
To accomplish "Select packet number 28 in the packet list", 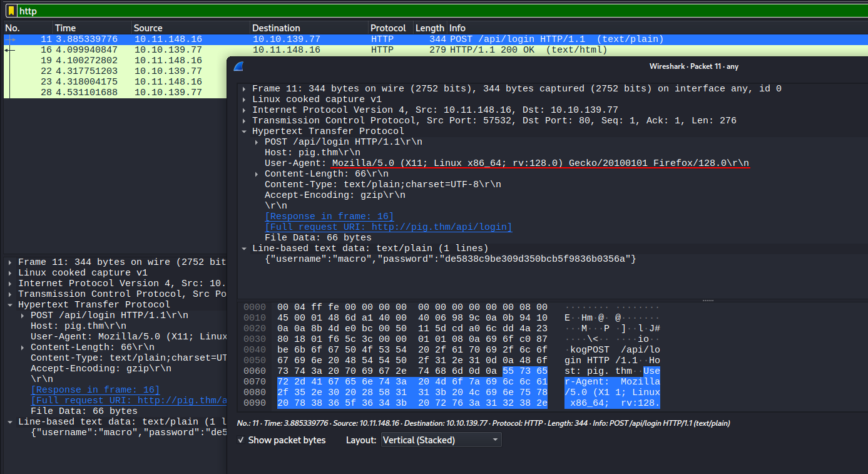I will pyautogui.click(x=113, y=93).
